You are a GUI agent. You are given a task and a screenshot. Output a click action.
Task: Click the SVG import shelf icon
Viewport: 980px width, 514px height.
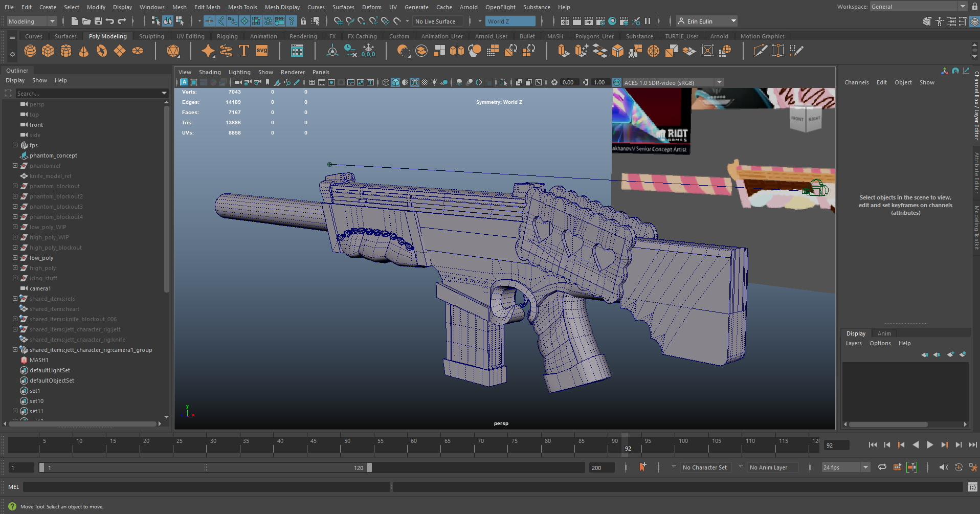coord(262,51)
